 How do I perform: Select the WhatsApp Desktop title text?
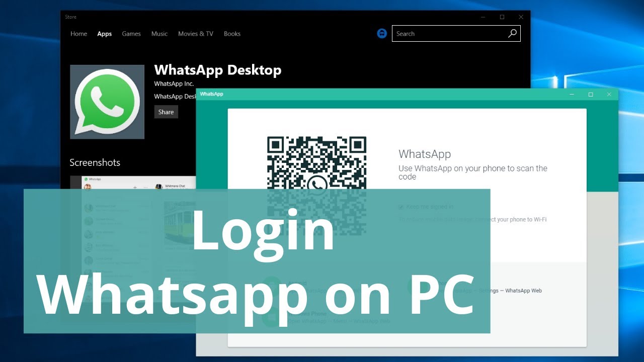(218, 70)
